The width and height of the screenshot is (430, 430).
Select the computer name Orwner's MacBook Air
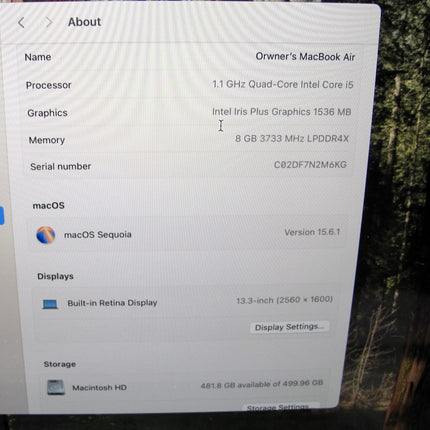[305, 57]
